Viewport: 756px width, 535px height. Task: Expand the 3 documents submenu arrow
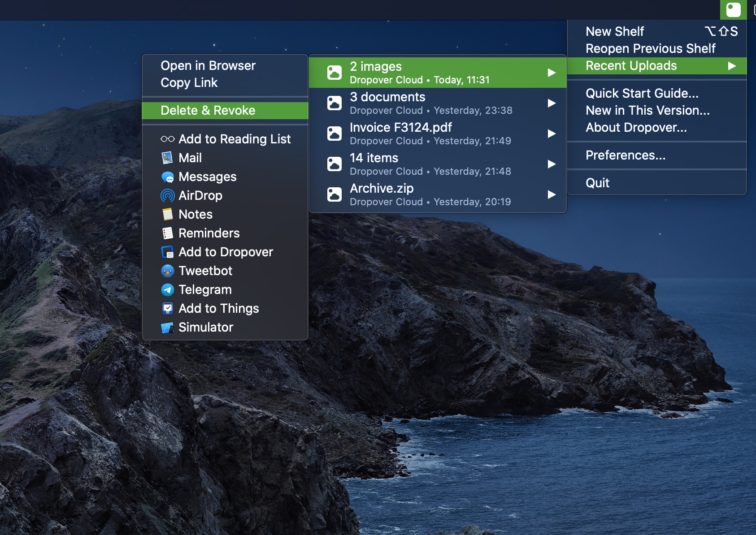[552, 103]
